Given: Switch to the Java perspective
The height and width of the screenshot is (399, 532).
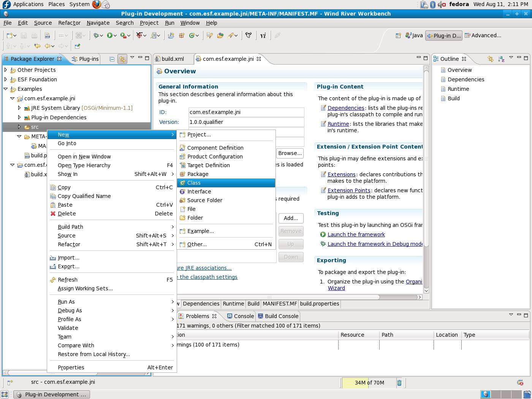Looking at the screenshot, I should click(414, 35).
